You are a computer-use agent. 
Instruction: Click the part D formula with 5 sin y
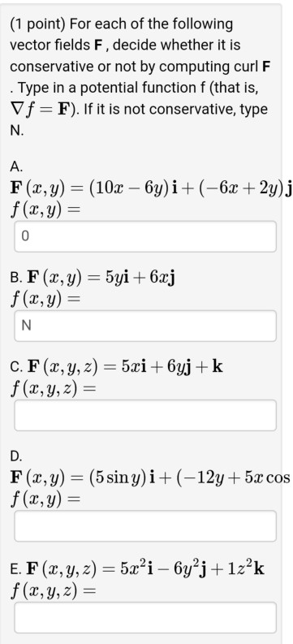tap(150, 478)
